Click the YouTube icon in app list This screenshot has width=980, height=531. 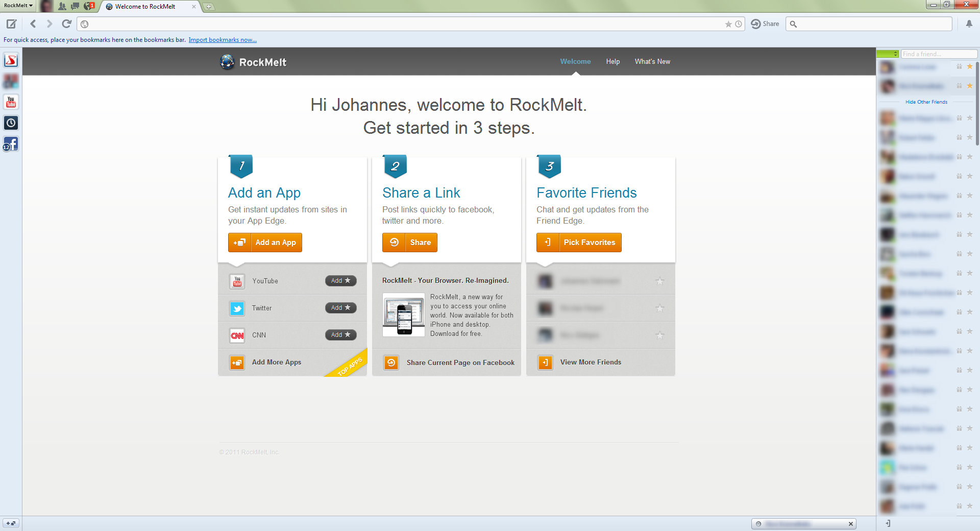pos(237,281)
